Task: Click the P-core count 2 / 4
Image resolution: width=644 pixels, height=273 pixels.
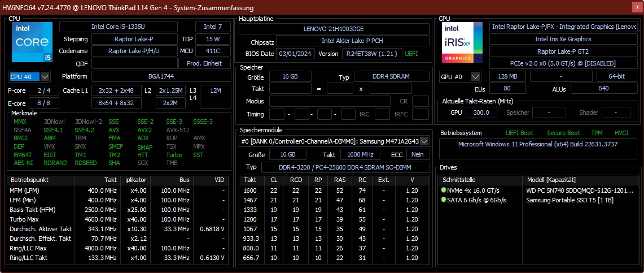Action: 44,90
